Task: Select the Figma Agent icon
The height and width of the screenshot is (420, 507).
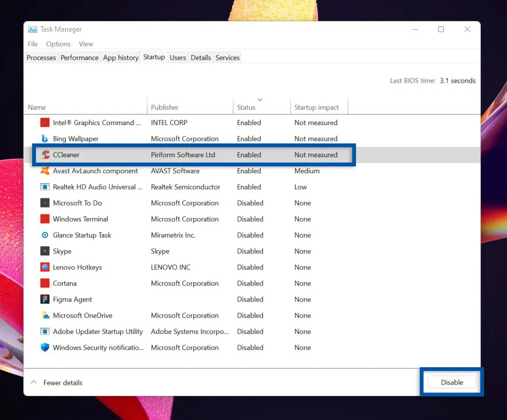Action: point(44,299)
